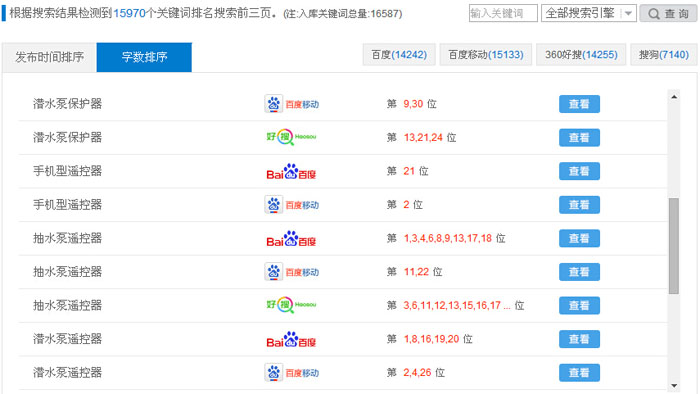Click ranking text 1,8,16,19,20
The width and height of the screenshot is (700, 394).
click(431, 339)
